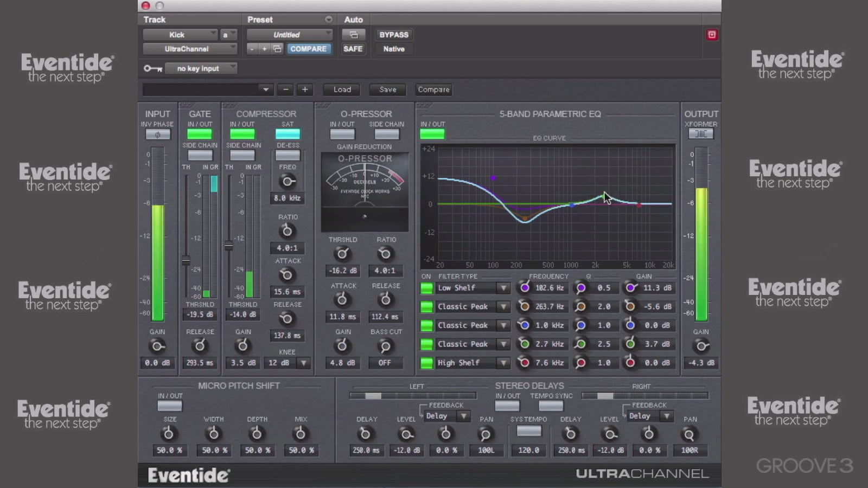Click the O-Pressor Threshold knob
Viewport: 868px width, 488px height.
[342, 254]
